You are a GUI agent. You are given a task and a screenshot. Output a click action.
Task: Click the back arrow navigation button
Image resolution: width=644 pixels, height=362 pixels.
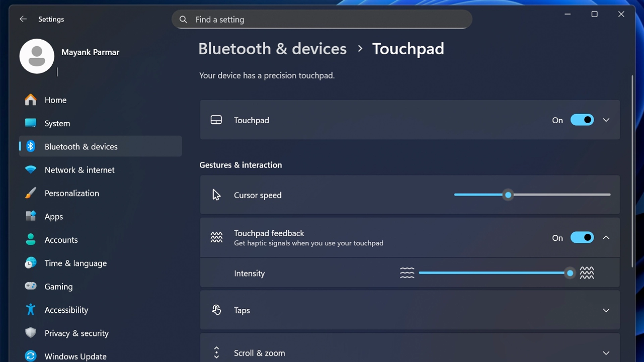click(23, 19)
